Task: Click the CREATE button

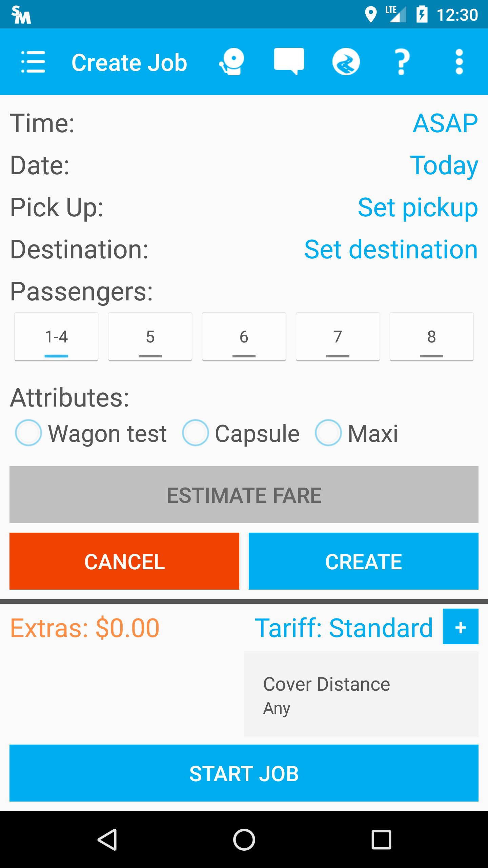Action: click(364, 561)
